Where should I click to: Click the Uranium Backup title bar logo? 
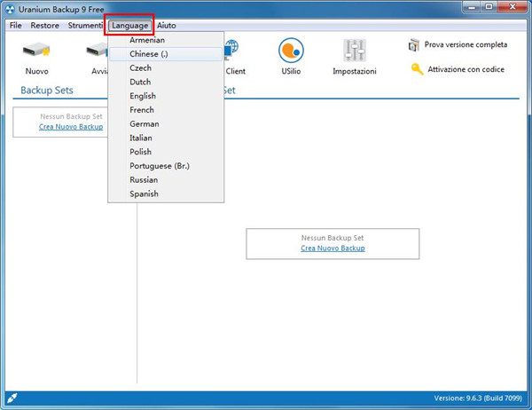coord(10,10)
